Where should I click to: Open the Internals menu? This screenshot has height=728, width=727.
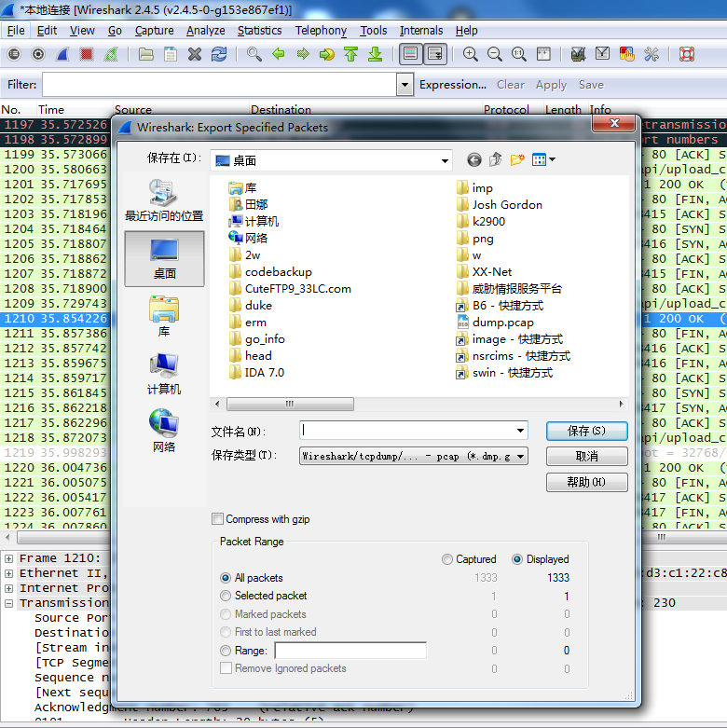(421, 31)
